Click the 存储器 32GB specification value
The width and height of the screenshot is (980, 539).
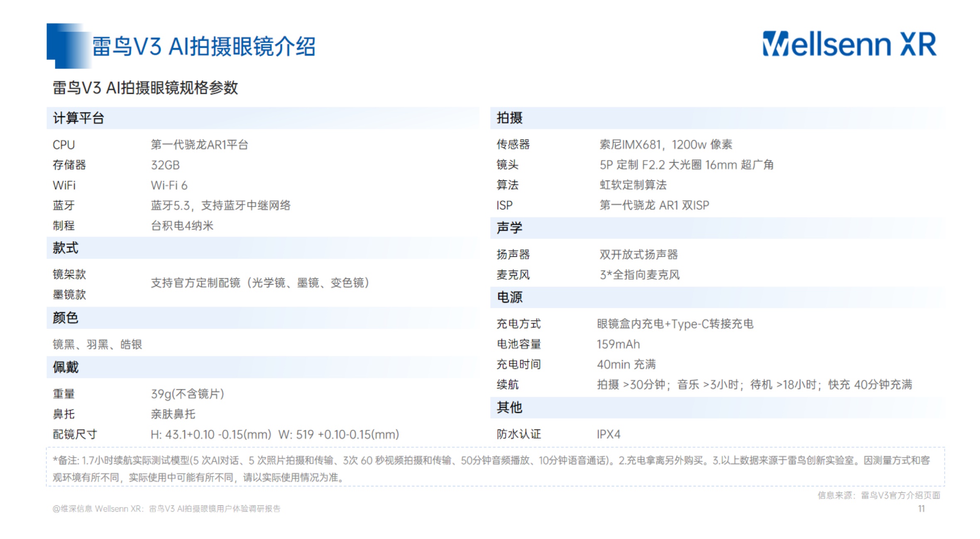(166, 165)
